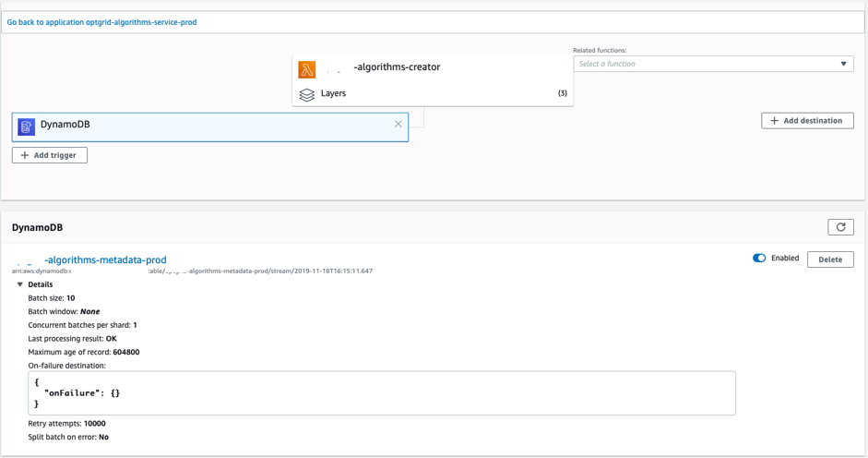Select the DynamoDB trigger box
868x458 pixels.
(x=210, y=126)
